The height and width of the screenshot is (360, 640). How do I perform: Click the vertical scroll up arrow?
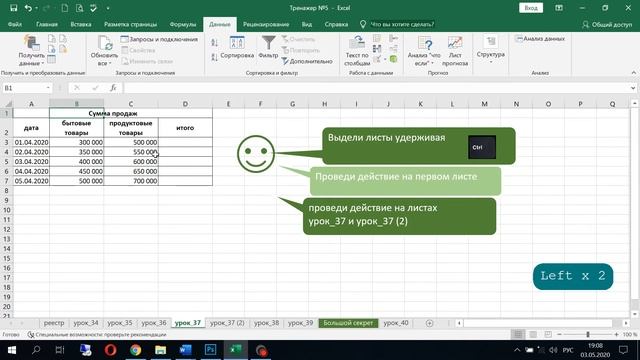(x=635, y=104)
